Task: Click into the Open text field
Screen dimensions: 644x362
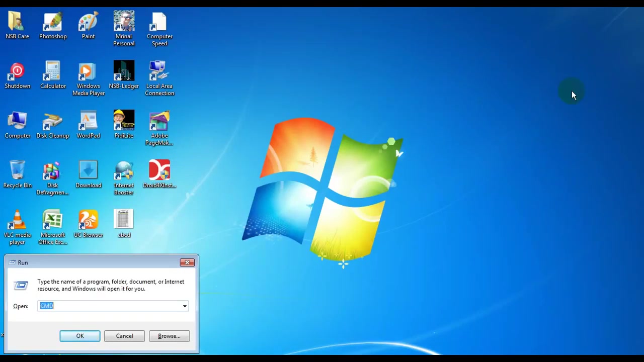Action: pos(109,306)
